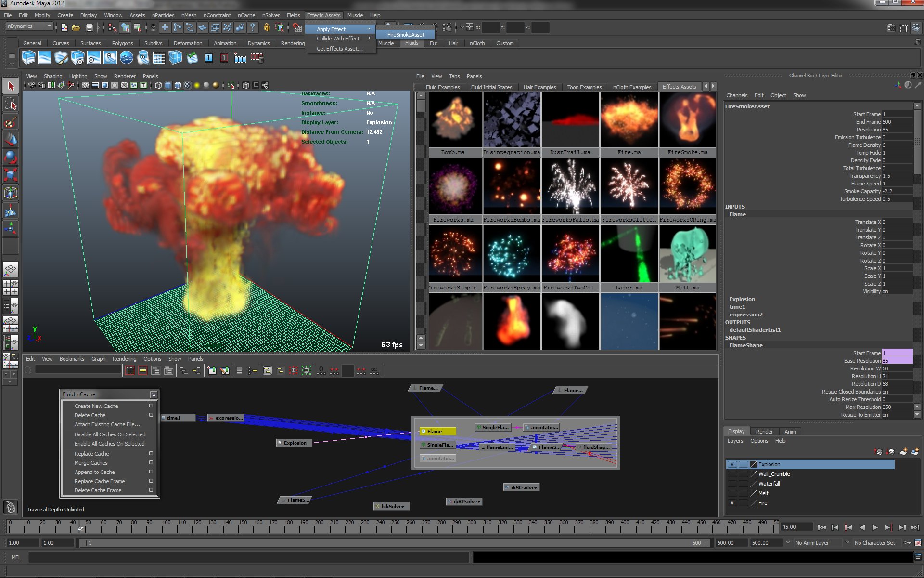Create a new empty layer icon
This screenshot has width=924, height=578.
coord(903,451)
